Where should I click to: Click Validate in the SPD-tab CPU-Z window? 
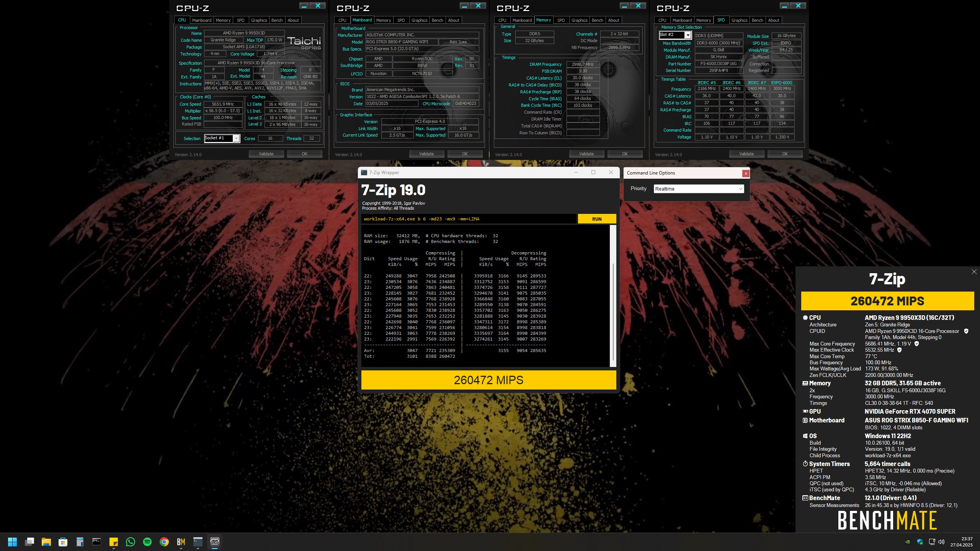click(x=746, y=154)
